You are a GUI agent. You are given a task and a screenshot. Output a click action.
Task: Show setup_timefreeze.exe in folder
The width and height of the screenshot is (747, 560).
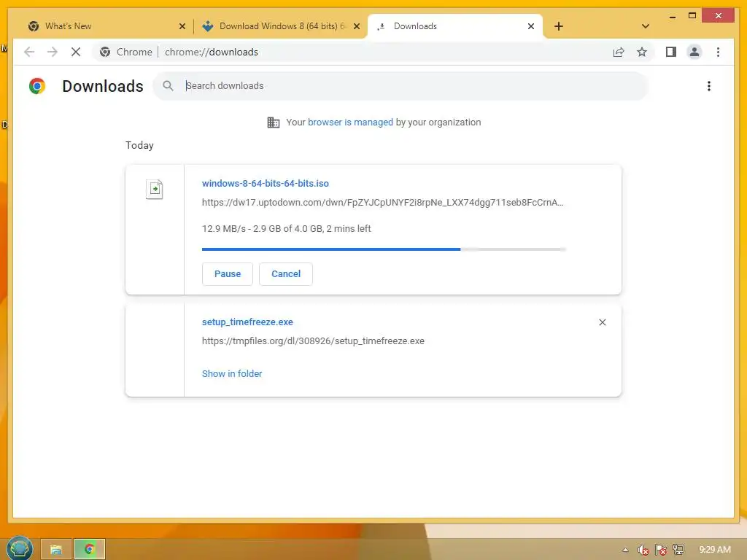pyautogui.click(x=232, y=374)
